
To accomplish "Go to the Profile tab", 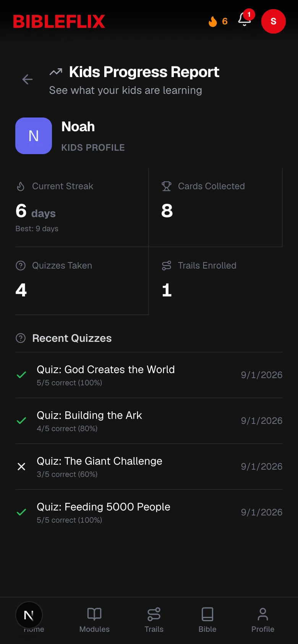I will (x=263, y=620).
